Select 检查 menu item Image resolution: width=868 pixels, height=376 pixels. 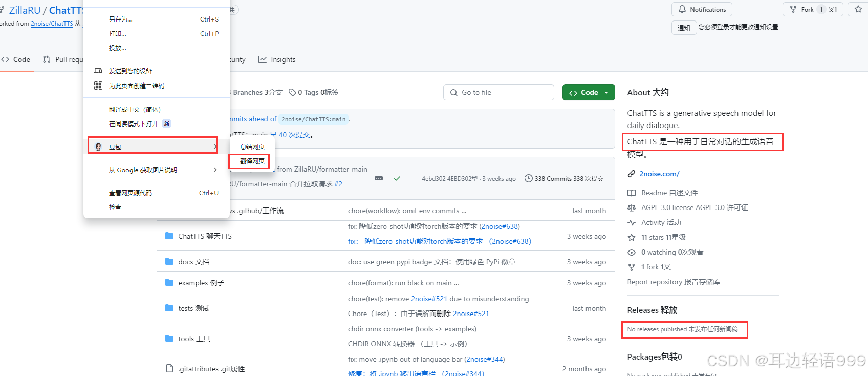115,207
